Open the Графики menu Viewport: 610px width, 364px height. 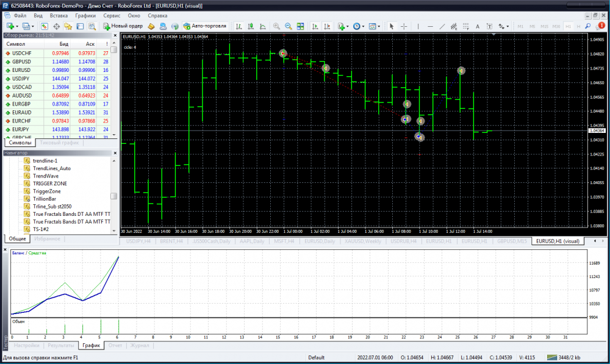point(85,16)
